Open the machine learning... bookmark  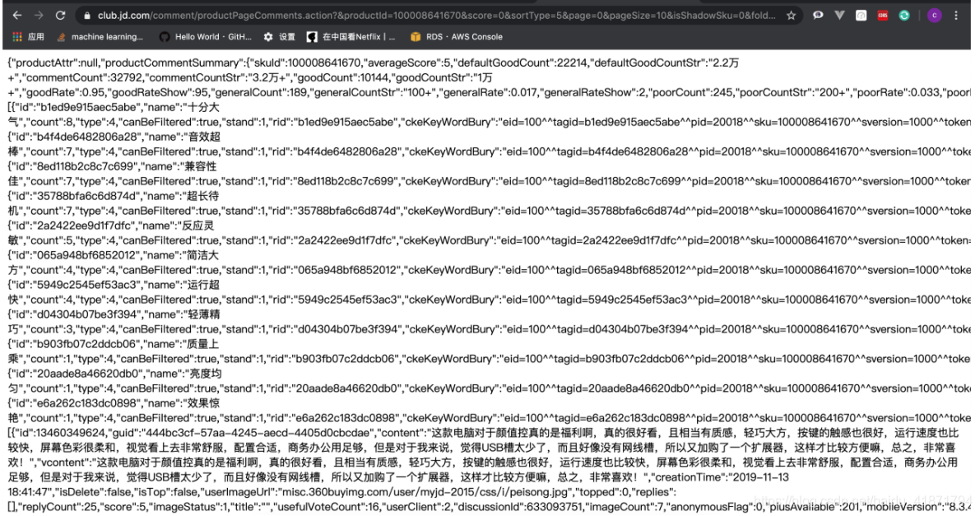(100, 37)
